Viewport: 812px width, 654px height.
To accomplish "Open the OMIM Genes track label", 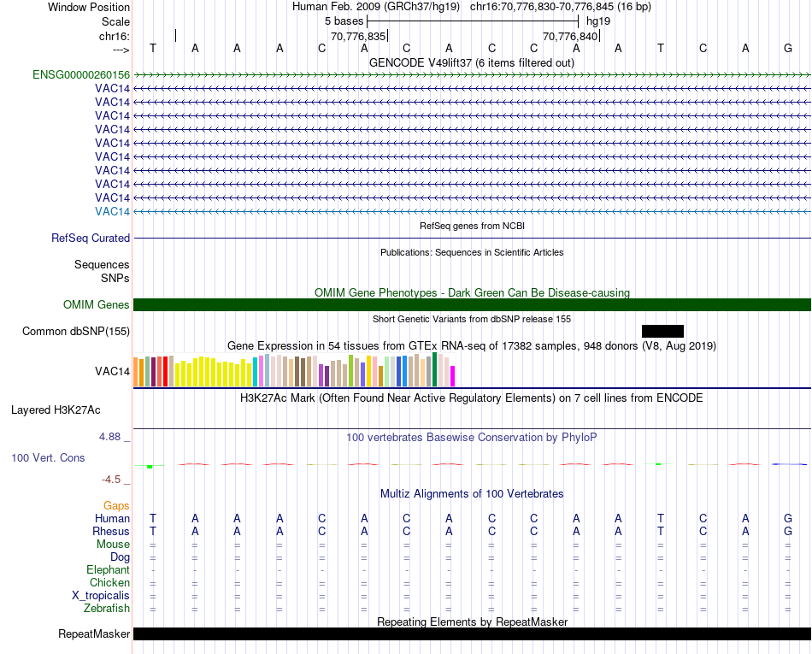I will pos(97,305).
